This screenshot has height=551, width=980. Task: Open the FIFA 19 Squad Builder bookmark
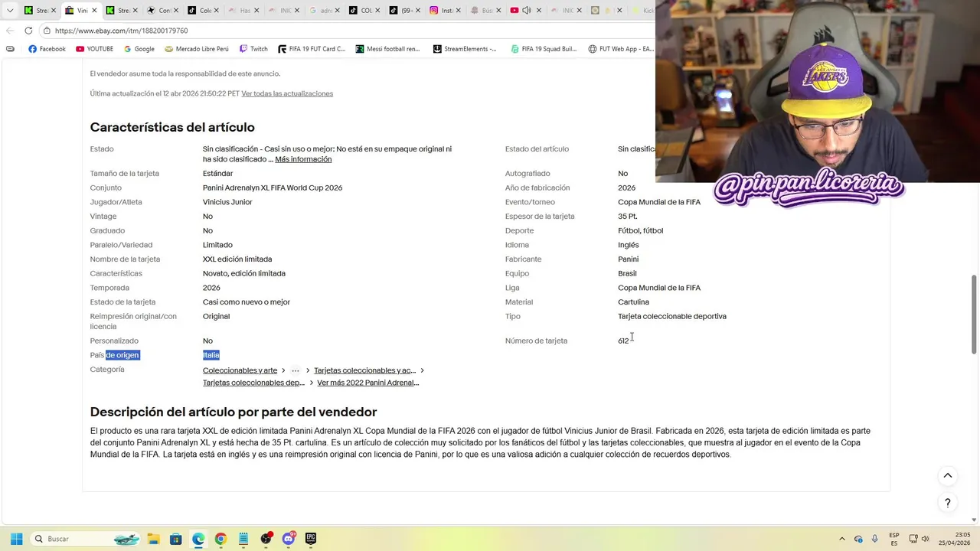point(543,49)
